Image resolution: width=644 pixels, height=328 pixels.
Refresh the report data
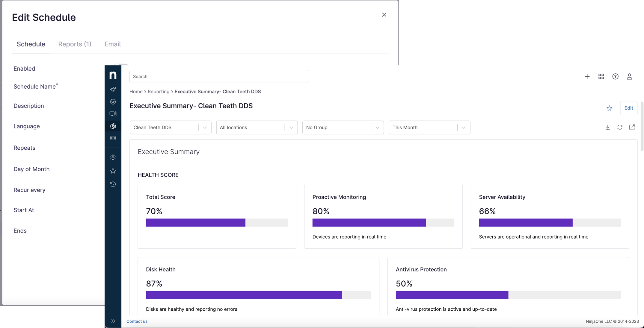point(620,127)
